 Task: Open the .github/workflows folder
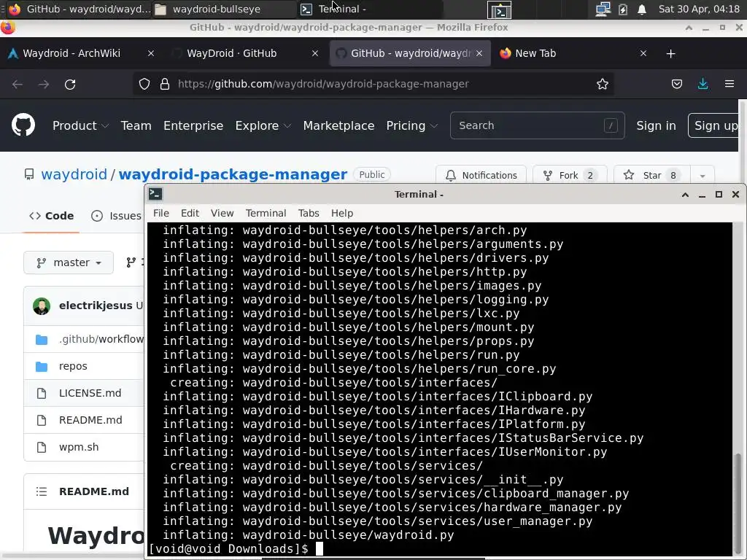(x=101, y=339)
